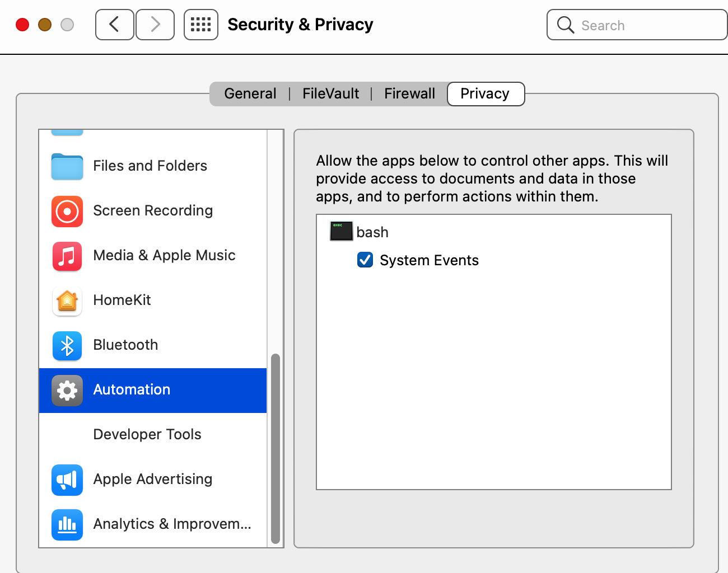Select the Bluetooth icon in sidebar
Image resolution: width=728 pixels, height=573 pixels.
(67, 345)
